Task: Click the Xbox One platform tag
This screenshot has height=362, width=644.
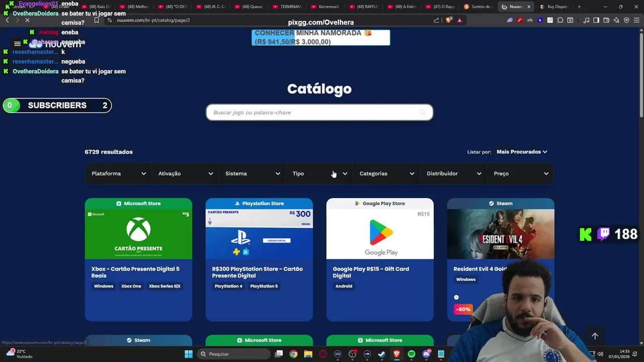Action: (131, 286)
